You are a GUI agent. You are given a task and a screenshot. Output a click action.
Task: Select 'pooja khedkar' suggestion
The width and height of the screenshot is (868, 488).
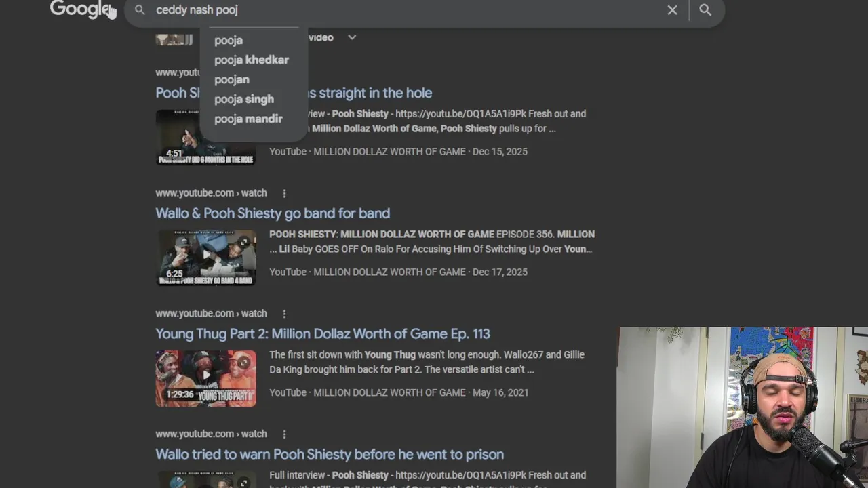(x=252, y=60)
